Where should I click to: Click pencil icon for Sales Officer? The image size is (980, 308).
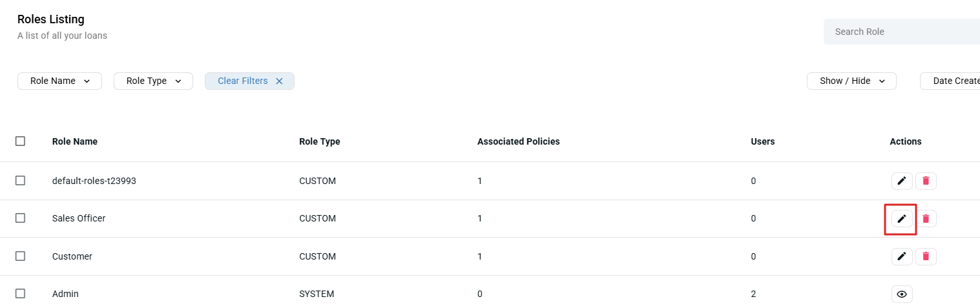902,219
